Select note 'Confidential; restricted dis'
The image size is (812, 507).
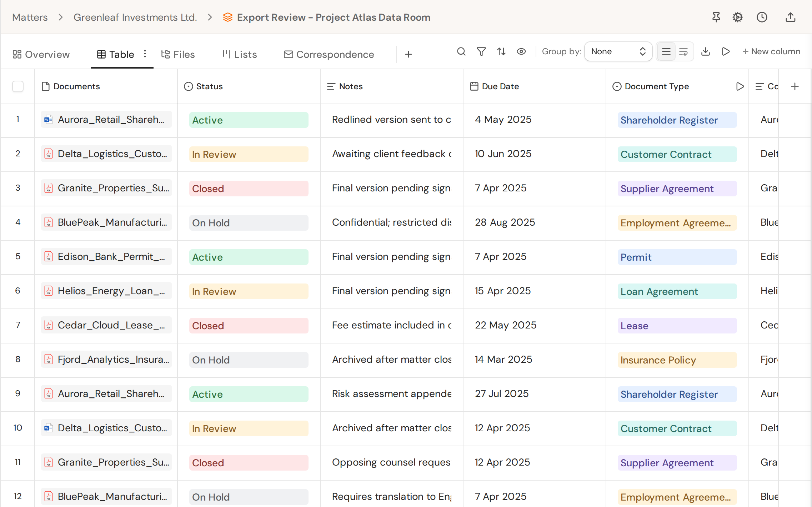pos(392,222)
